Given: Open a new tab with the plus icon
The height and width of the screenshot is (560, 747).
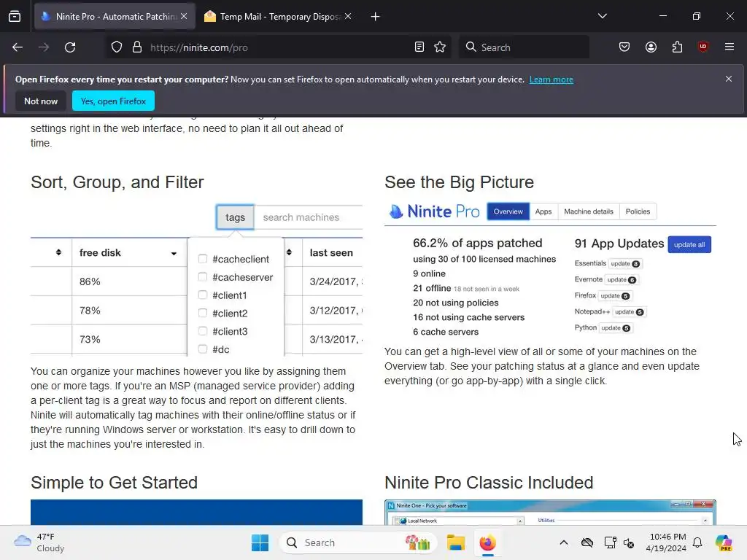Looking at the screenshot, I should (x=376, y=17).
